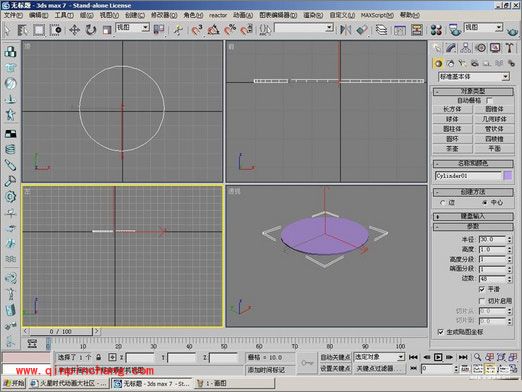Enable the AutoGrid checkbox
The width and height of the screenshot is (522, 392).
[x=489, y=100]
